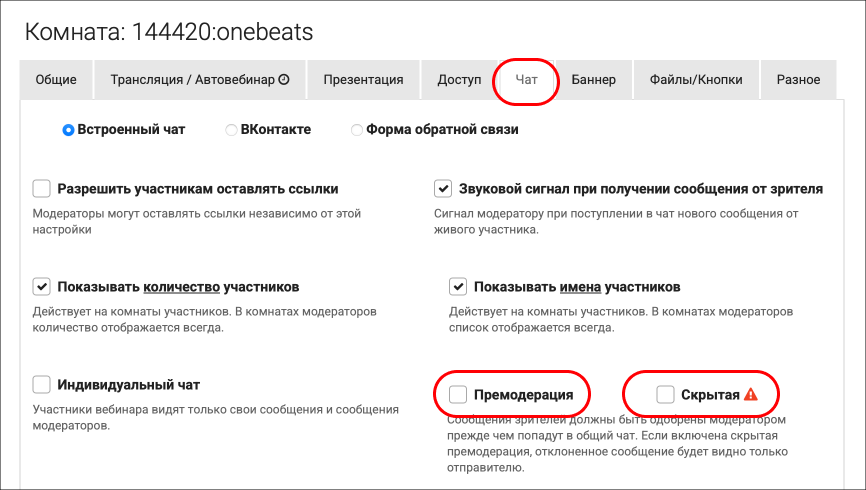Click the clock icon on the Трансляция / Автовебинар tab
The width and height of the screenshot is (866, 490).
[x=284, y=80]
